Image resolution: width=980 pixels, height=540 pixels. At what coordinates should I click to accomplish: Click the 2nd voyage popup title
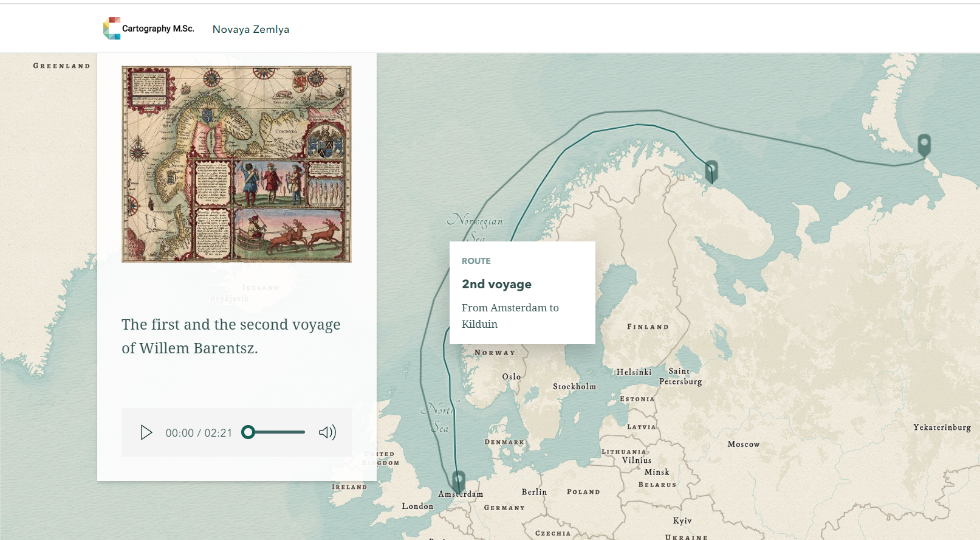496,284
